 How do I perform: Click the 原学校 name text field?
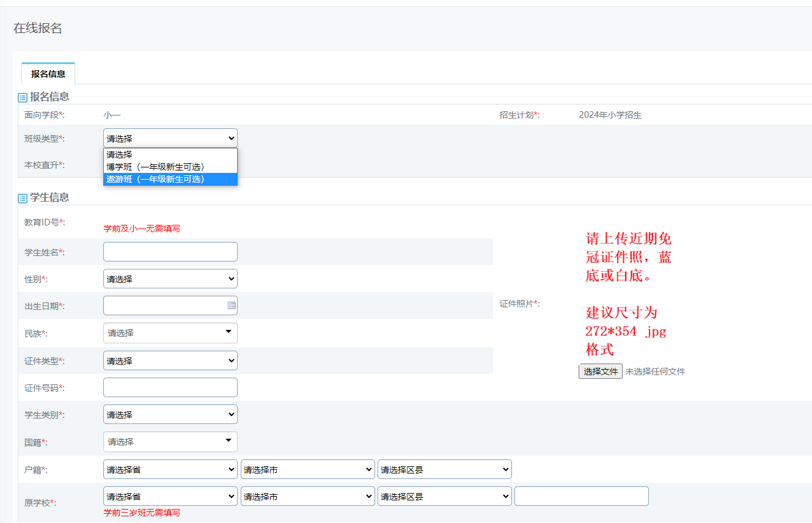pyautogui.click(x=581, y=497)
